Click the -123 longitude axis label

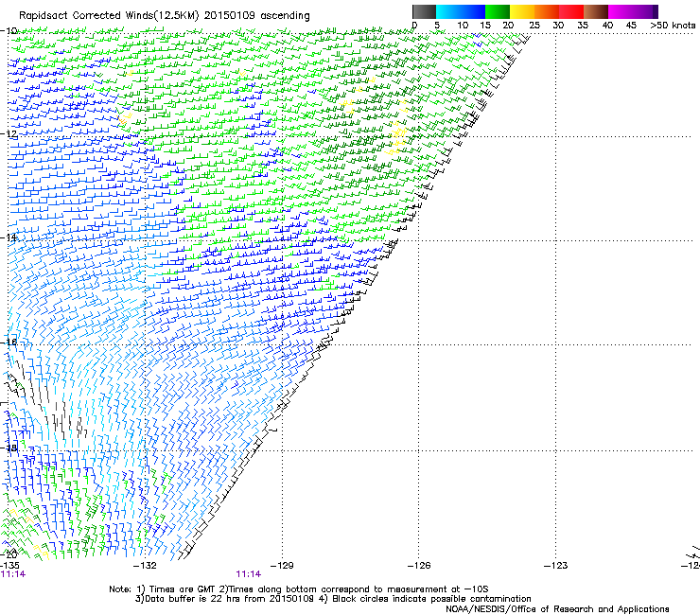[x=555, y=566]
